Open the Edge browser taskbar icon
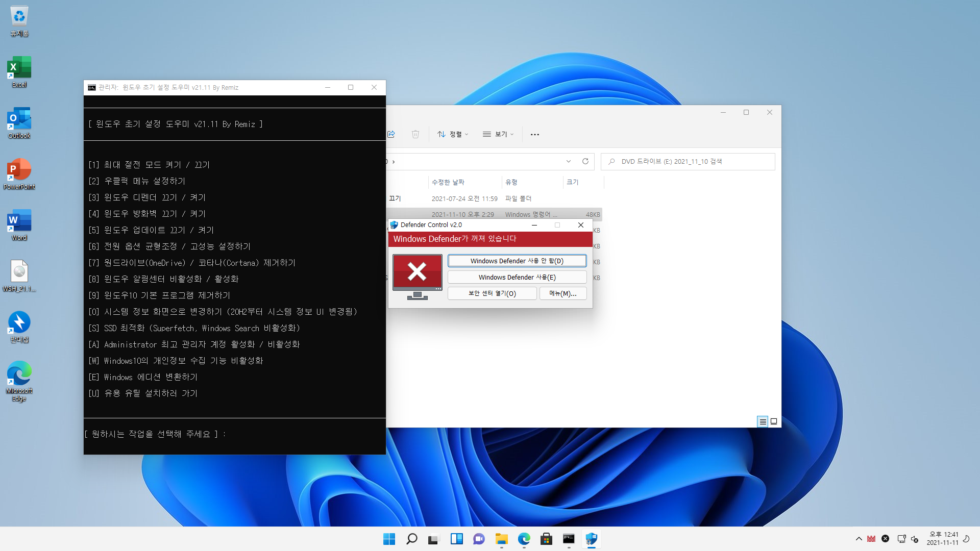 524,539
